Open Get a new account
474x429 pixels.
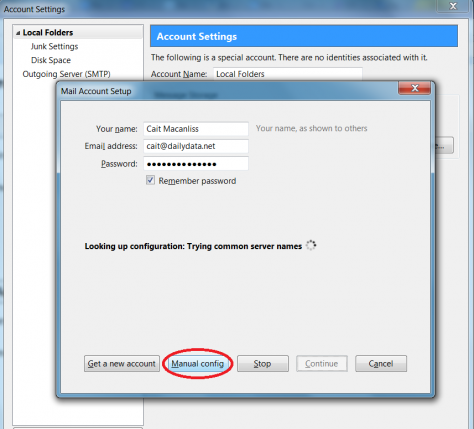[122, 363]
